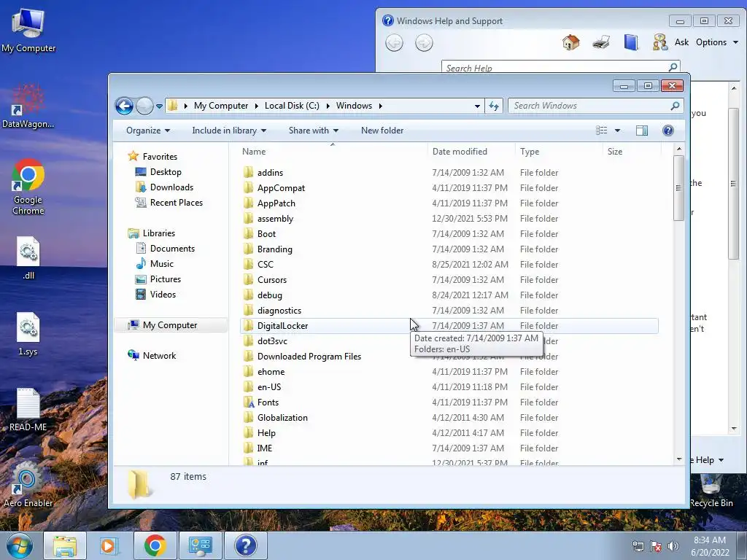Click the volume speaker tray icon
This screenshot has width=747, height=560.
[x=673, y=546]
